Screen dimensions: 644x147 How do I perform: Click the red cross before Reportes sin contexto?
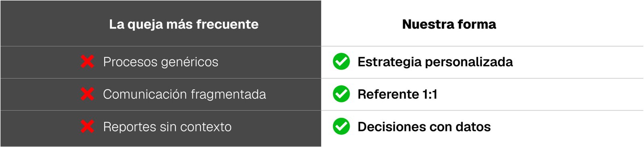pyautogui.click(x=87, y=127)
